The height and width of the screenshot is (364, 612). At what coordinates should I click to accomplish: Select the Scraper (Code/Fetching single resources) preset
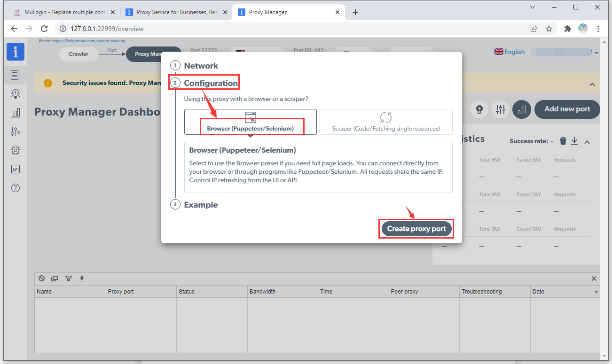coord(386,122)
